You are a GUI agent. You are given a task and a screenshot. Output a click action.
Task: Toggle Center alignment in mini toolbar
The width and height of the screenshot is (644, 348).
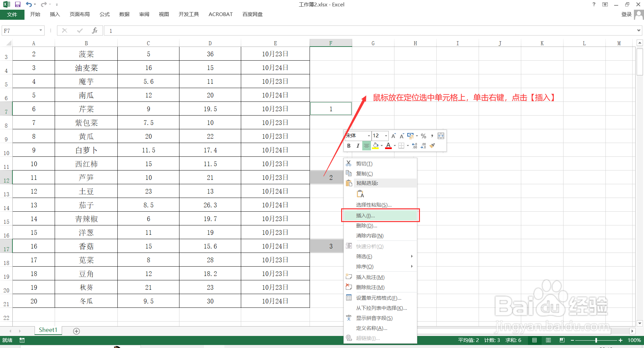(366, 146)
